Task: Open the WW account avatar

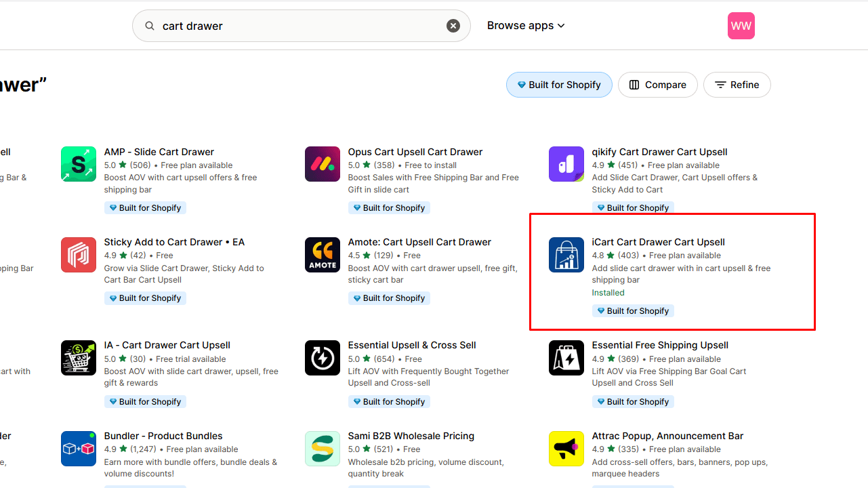Action: [x=741, y=26]
